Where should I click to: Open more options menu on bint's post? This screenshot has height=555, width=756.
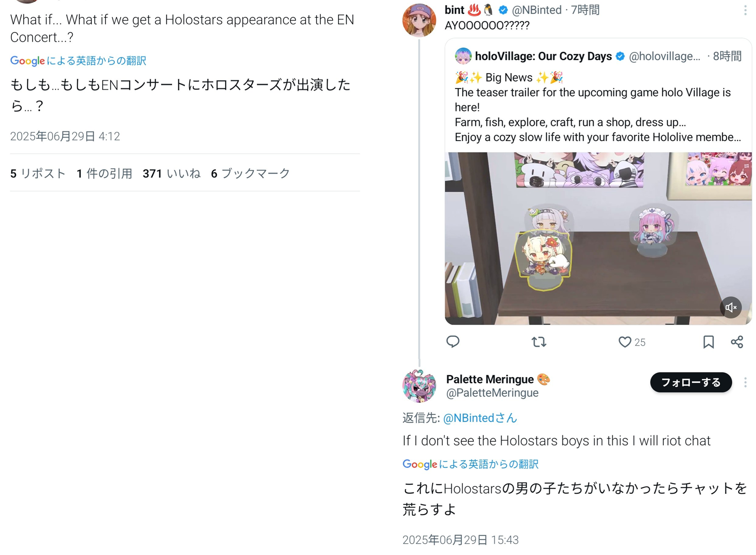(x=745, y=10)
